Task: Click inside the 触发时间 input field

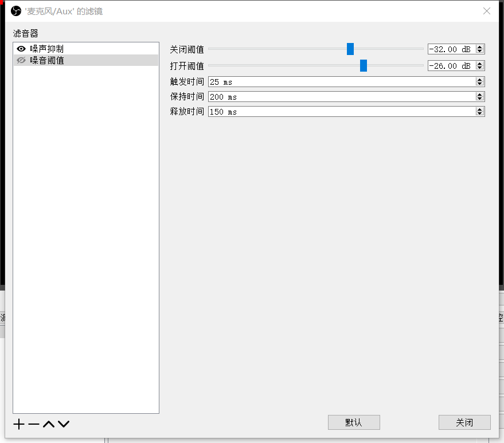Action: click(x=315, y=81)
